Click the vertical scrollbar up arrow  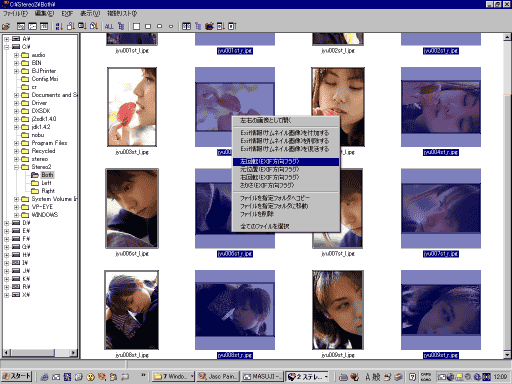pos(507,37)
